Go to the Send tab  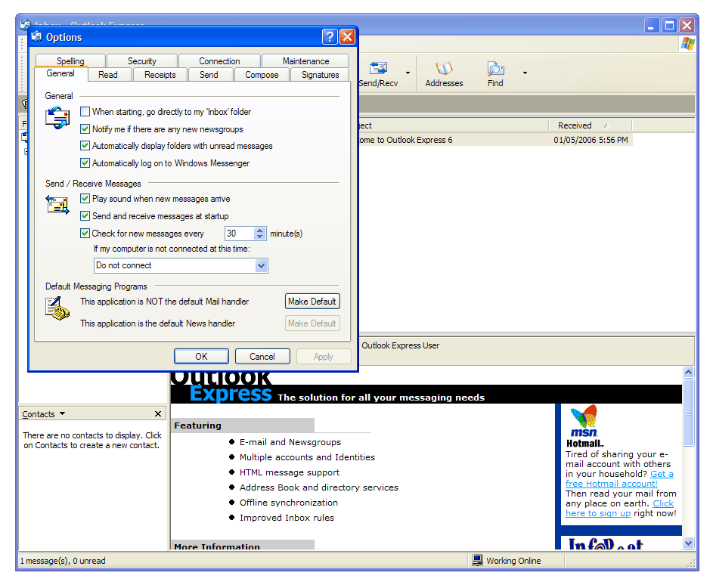pos(209,75)
